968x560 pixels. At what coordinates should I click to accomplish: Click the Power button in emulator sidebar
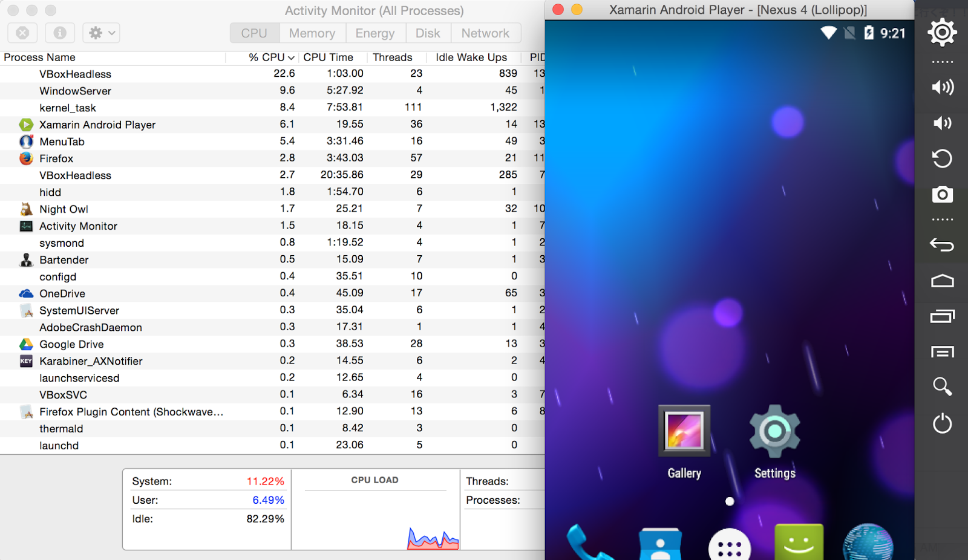[942, 423]
